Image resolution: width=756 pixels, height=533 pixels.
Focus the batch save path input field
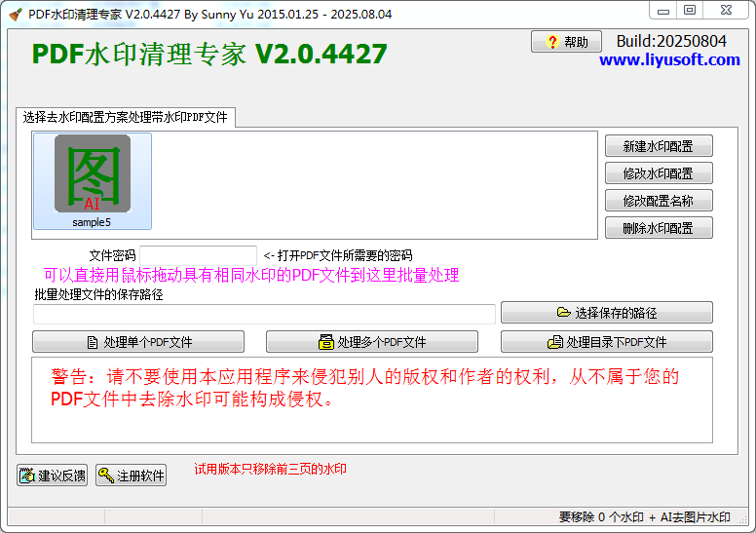(264, 314)
